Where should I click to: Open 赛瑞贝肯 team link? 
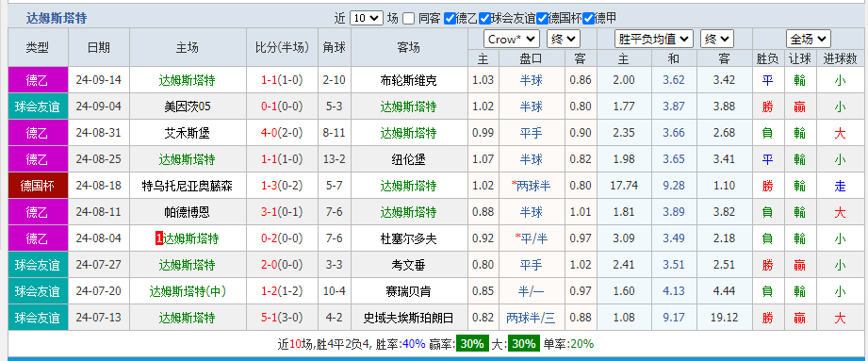(x=408, y=291)
